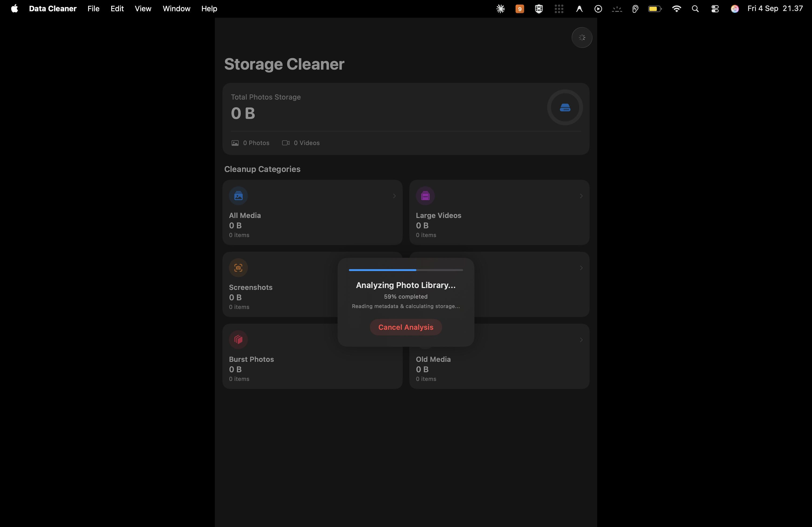Click the blue storage drive icon

pyautogui.click(x=565, y=108)
